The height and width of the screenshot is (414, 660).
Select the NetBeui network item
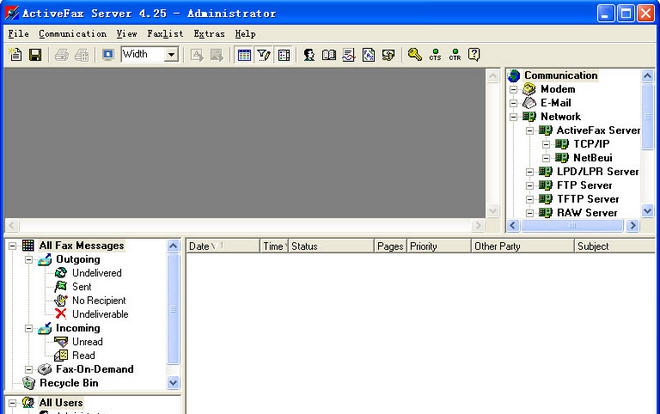coord(593,158)
